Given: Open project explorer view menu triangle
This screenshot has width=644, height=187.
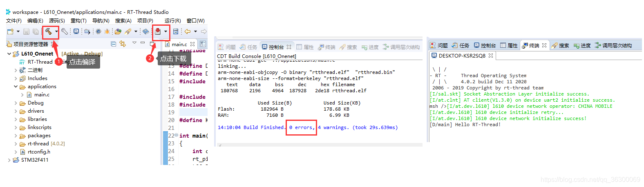Looking at the screenshot, I should pos(134,43).
